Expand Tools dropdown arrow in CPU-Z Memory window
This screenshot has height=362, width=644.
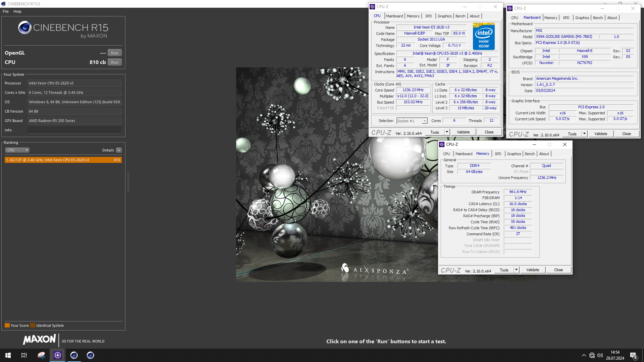click(x=516, y=270)
